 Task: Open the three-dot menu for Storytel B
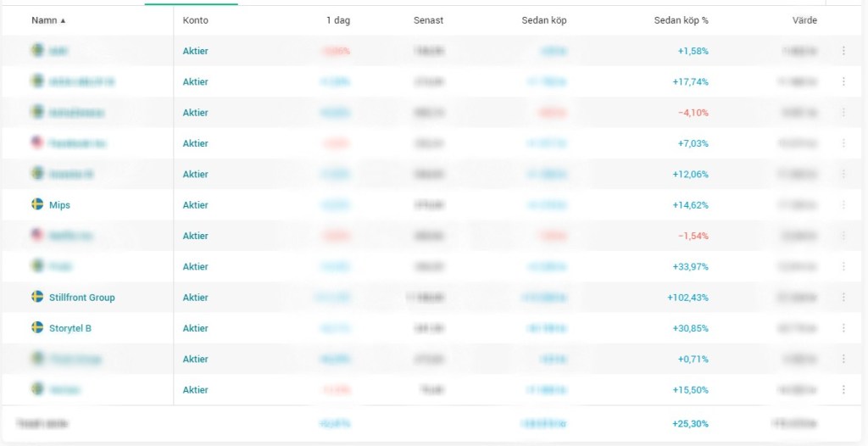click(843, 328)
